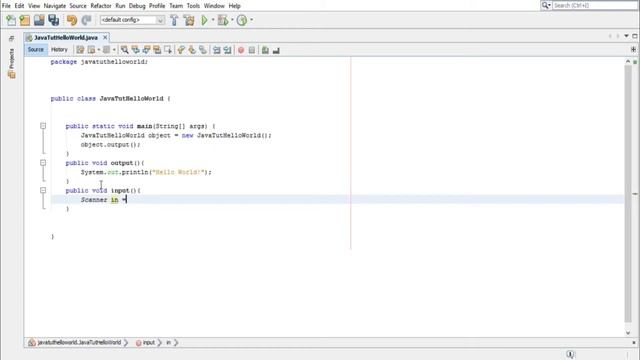Click the Redo arrow icon
640x360 pixels.
86,20
